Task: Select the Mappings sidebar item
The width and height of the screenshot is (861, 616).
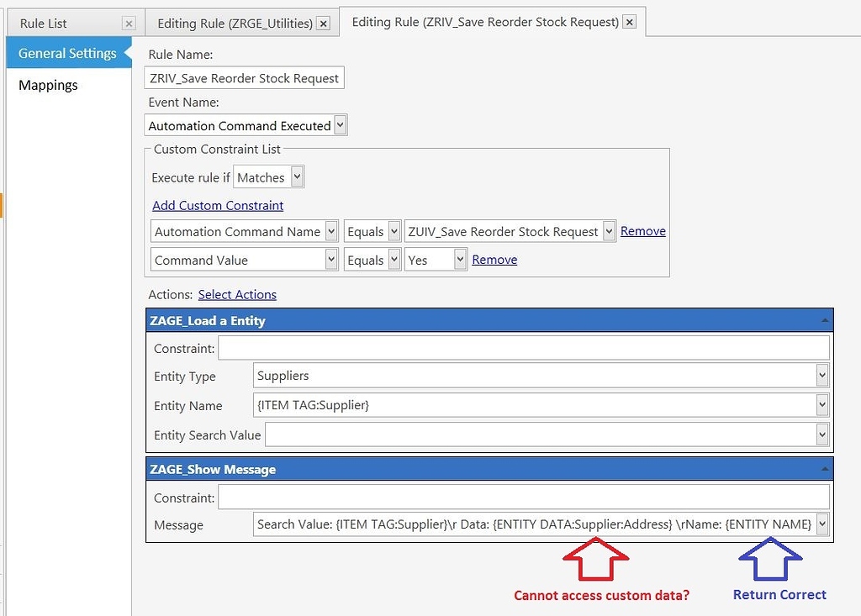Action: (48, 85)
